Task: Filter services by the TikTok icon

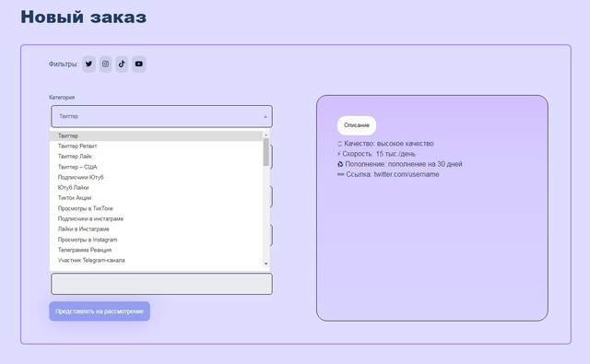Action: [x=122, y=64]
